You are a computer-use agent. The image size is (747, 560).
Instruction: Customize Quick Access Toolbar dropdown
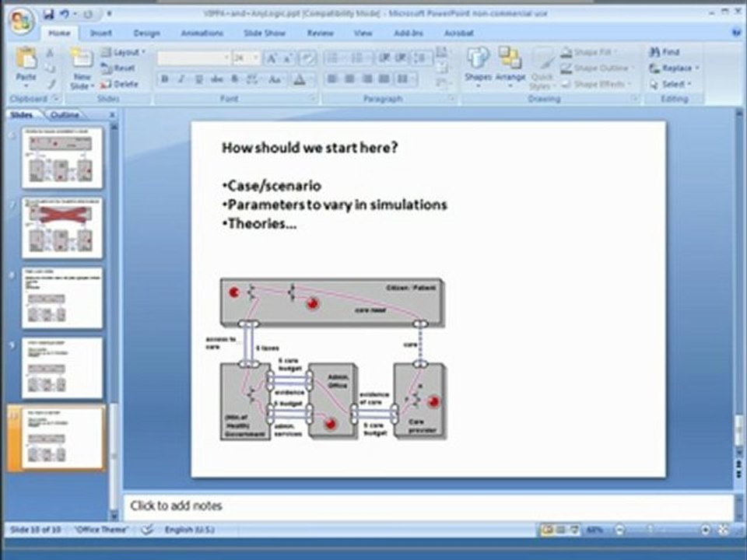point(109,14)
